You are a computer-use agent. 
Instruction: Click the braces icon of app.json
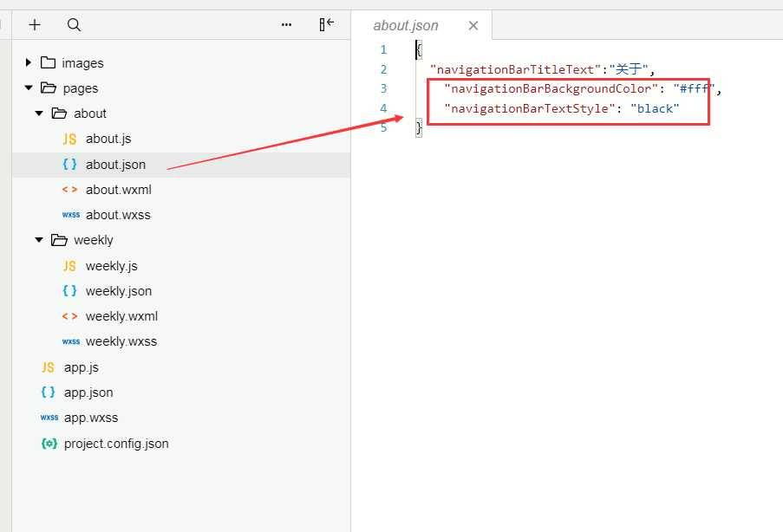point(48,393)
